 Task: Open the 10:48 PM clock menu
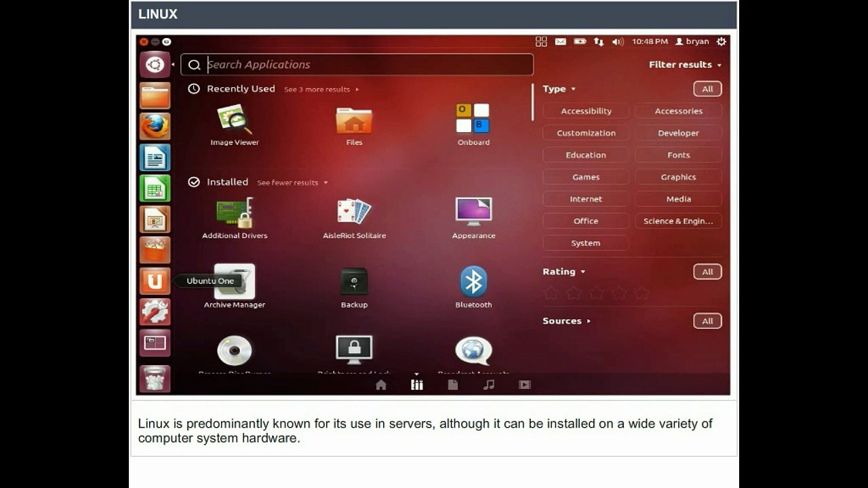click(650, 41)
